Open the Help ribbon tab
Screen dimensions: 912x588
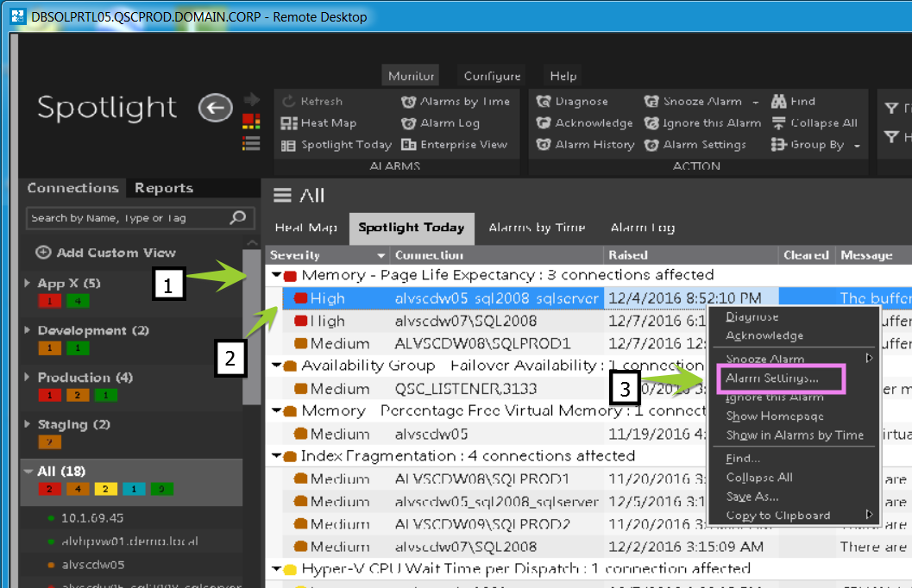(563, 76)
